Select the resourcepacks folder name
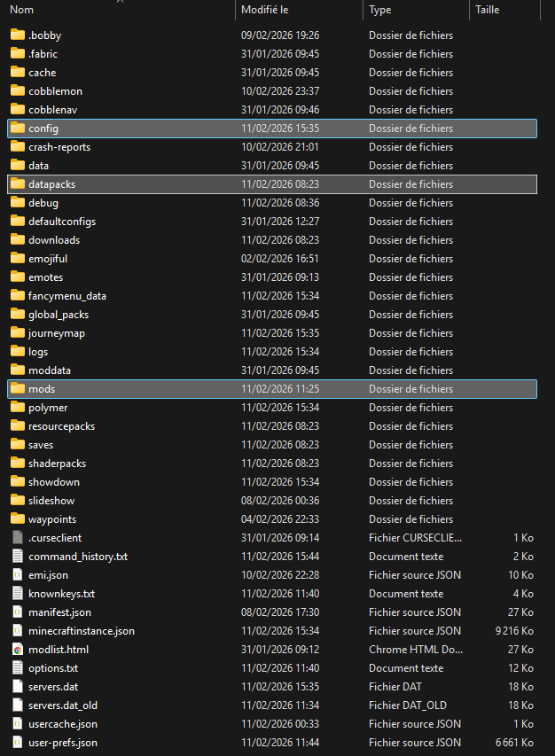The width and height of the screenshot is (555, 756). [x=61, y=426]
